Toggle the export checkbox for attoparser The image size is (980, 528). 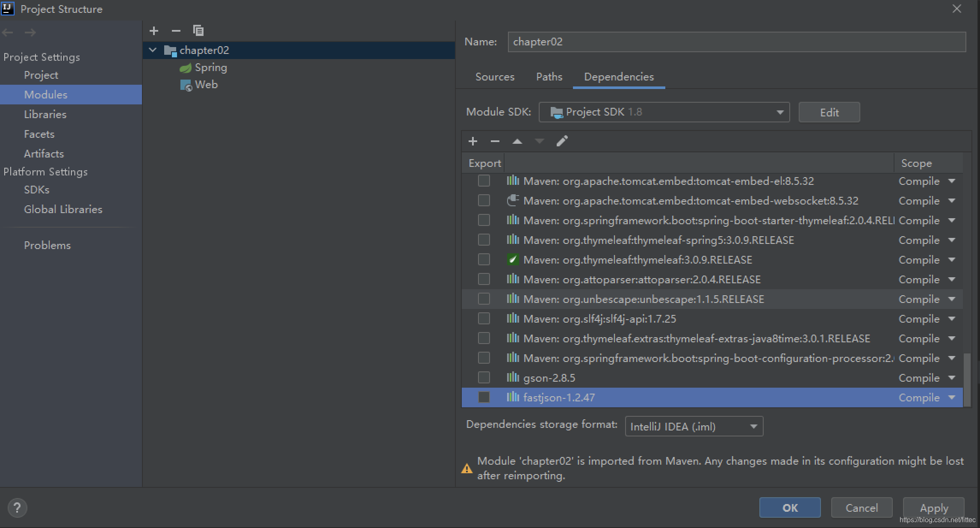(484, 279)
